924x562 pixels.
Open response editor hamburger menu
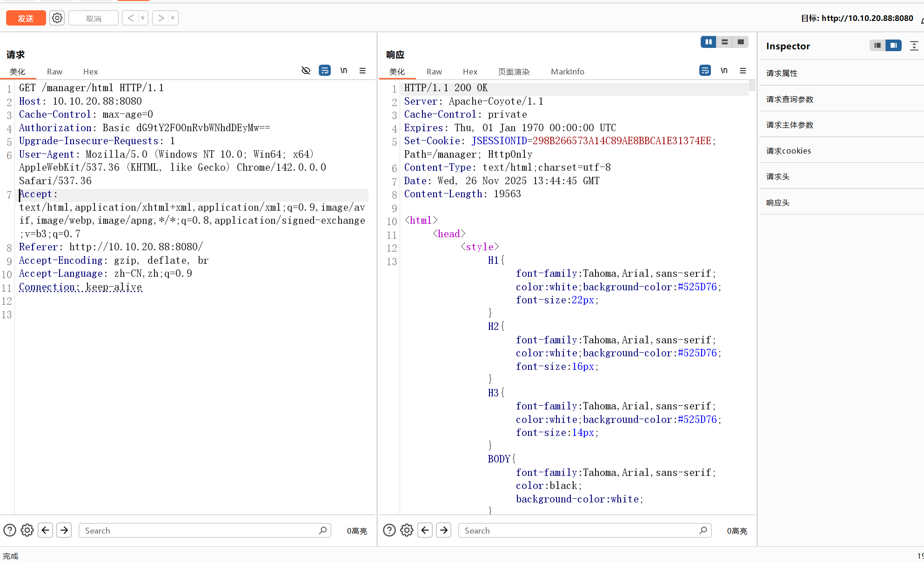tap(743, 71)
